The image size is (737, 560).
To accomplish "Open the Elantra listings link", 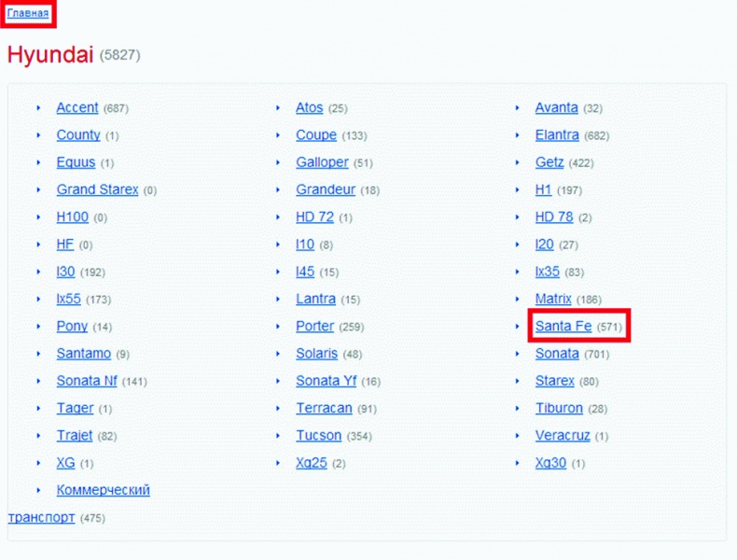I will click(x=557, y=135).
